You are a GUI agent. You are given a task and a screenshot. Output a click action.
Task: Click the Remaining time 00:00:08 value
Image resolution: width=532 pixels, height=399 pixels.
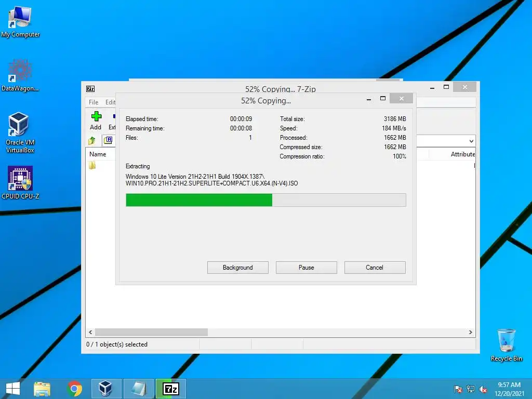(241, 128)
